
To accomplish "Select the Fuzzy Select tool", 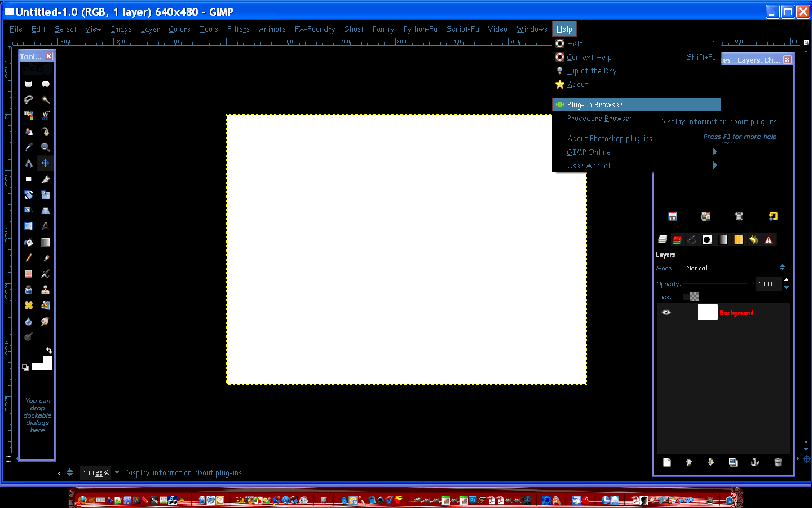I will (46, 99).
